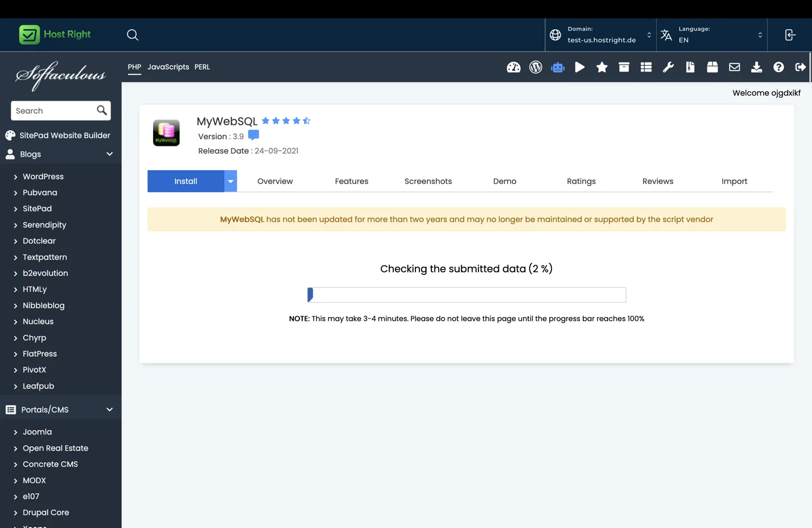Expand the Joomla chevron in sidebar

pos(15,432)
